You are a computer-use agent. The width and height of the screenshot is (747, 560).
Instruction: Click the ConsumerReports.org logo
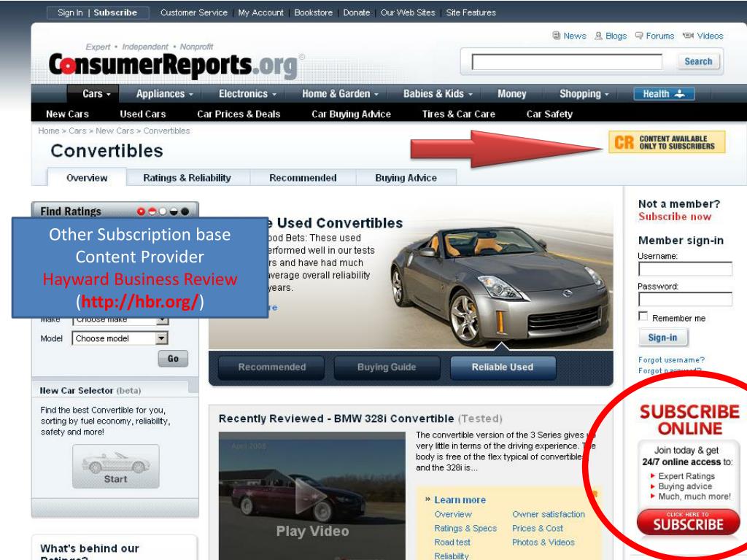click(174, 65)
